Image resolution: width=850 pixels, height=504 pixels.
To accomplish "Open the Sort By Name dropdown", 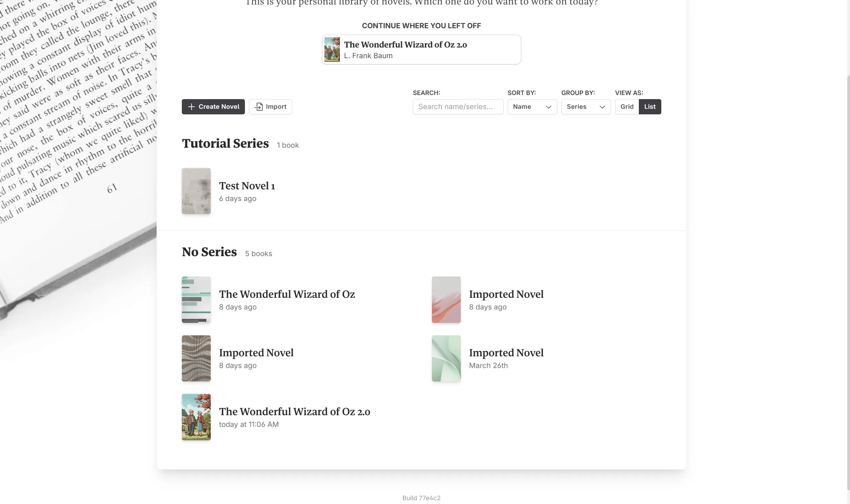I will tap(531, 107).
